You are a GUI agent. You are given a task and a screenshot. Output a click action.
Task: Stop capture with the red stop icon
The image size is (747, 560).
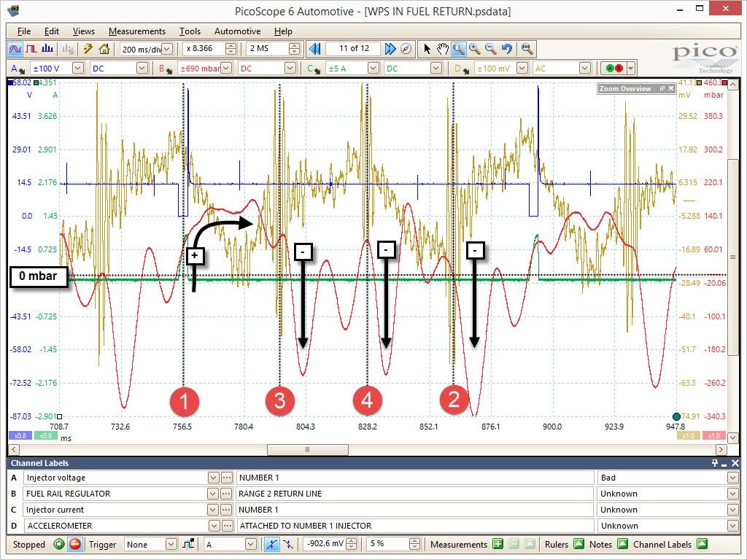75,544
